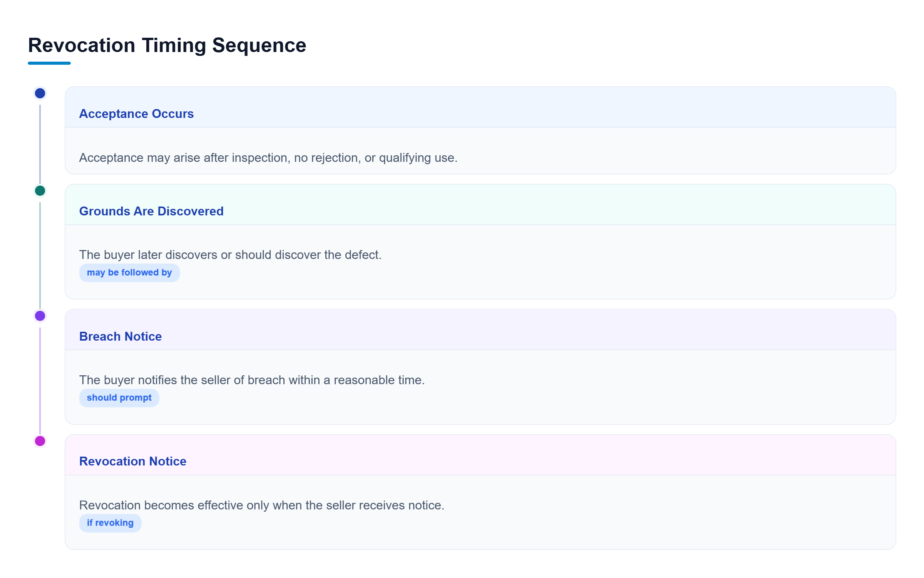Click the magenta Revocation Notice timeline dot
The width and height of the screenshot is (924, 578).
tap(40, 441)
